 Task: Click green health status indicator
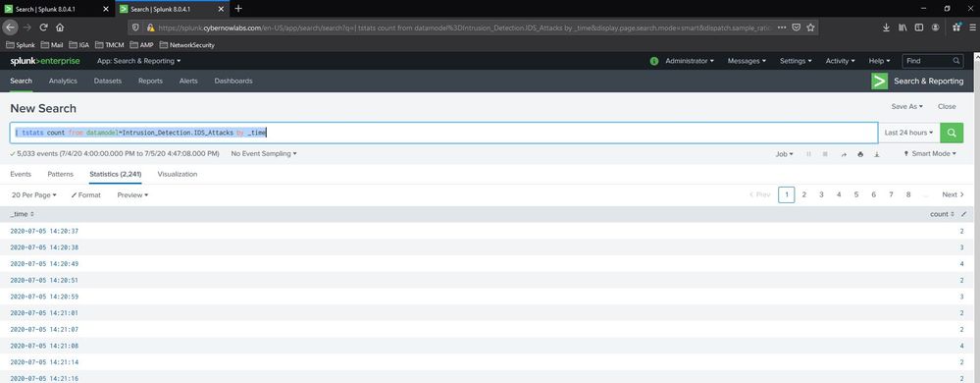[x=653, y=61]
